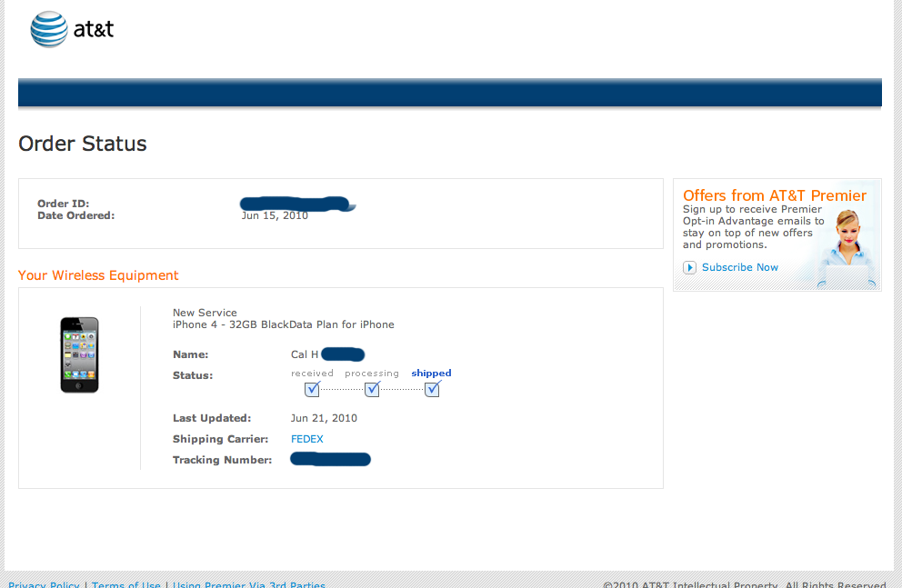902x588 pixels.
Task: Click the Offers from AT&T Premier heading
Action: 775,195
